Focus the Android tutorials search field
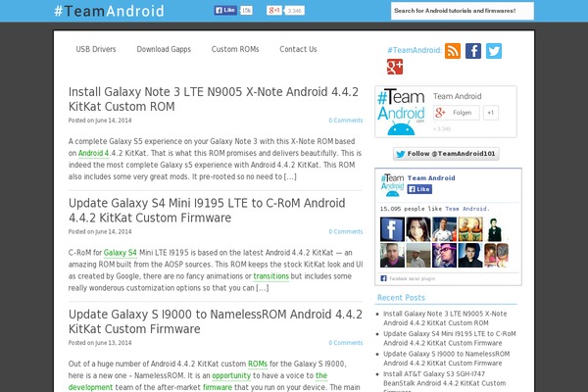This screenshot has height=392, width=588. click(x=462, y=11)
